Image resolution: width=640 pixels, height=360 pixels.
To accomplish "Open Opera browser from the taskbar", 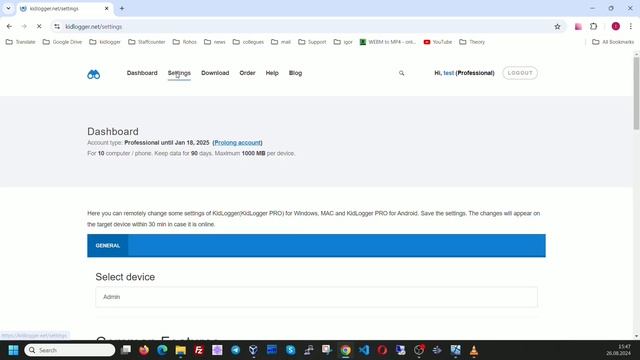I will 382,350.
